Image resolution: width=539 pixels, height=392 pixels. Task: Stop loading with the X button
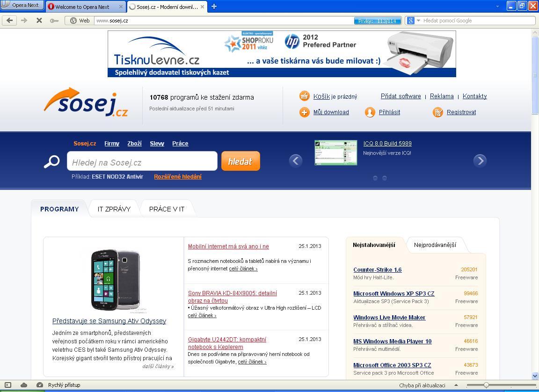coord(39,21)
